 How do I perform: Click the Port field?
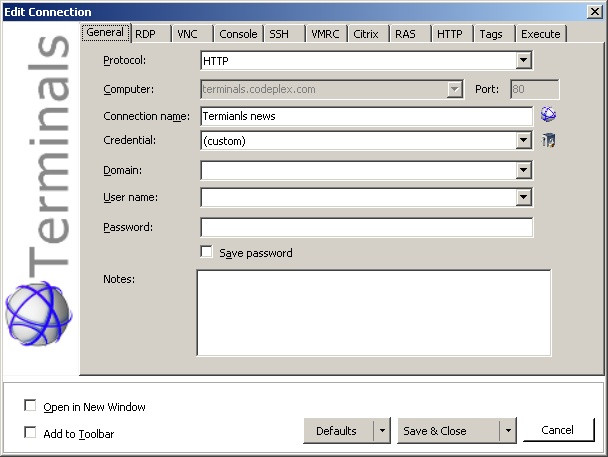pos(535,90)
